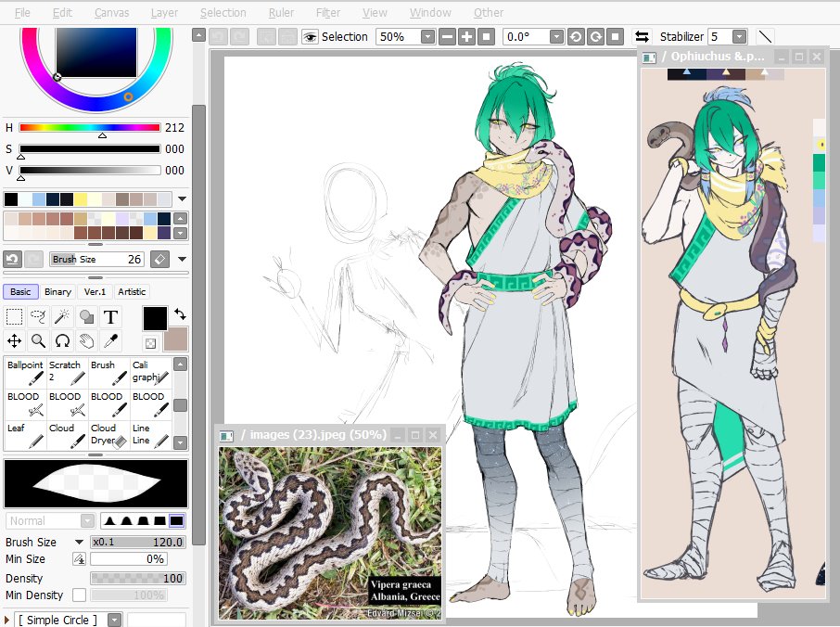Select the Lasso tool
840x627 pixels.
coord(38,316)
